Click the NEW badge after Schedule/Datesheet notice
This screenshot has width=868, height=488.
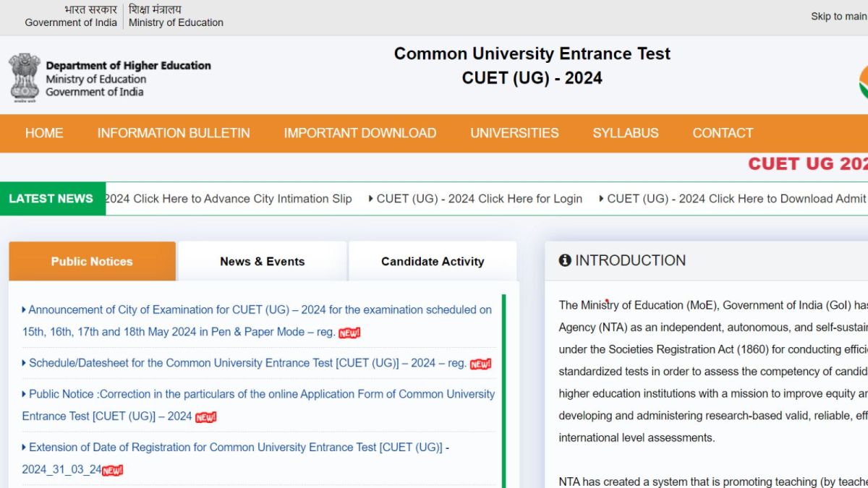pos(480,364)
